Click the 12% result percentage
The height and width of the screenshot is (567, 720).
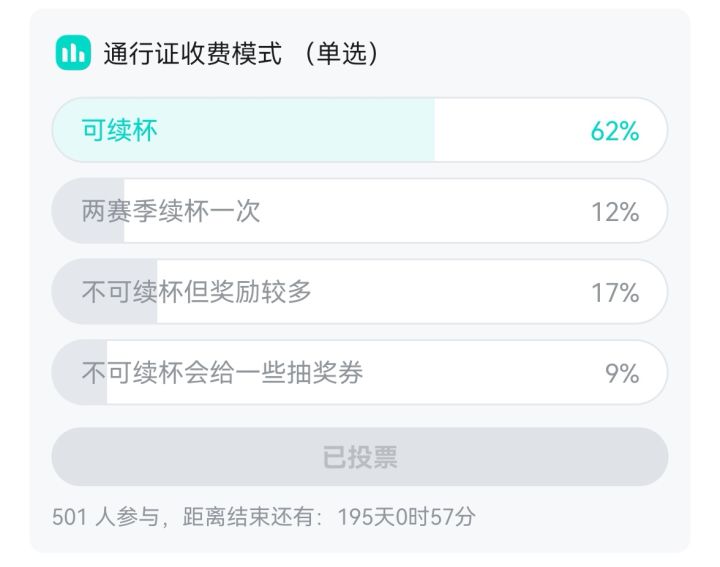(614, 212)
